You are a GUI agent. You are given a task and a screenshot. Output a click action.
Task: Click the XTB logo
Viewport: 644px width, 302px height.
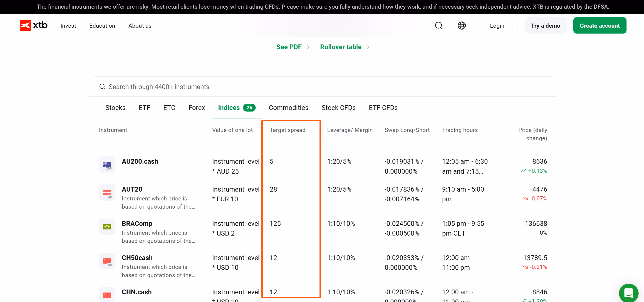pos(34,25)
